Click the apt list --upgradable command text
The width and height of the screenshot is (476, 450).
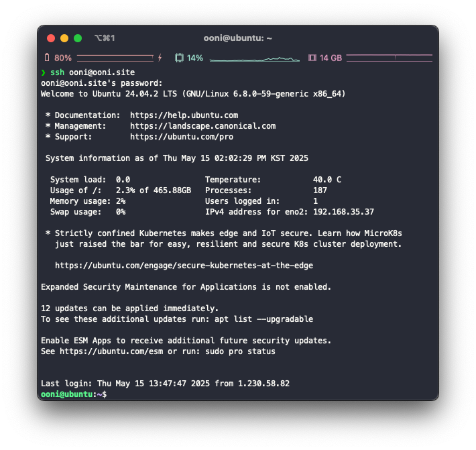coord(263,319)
